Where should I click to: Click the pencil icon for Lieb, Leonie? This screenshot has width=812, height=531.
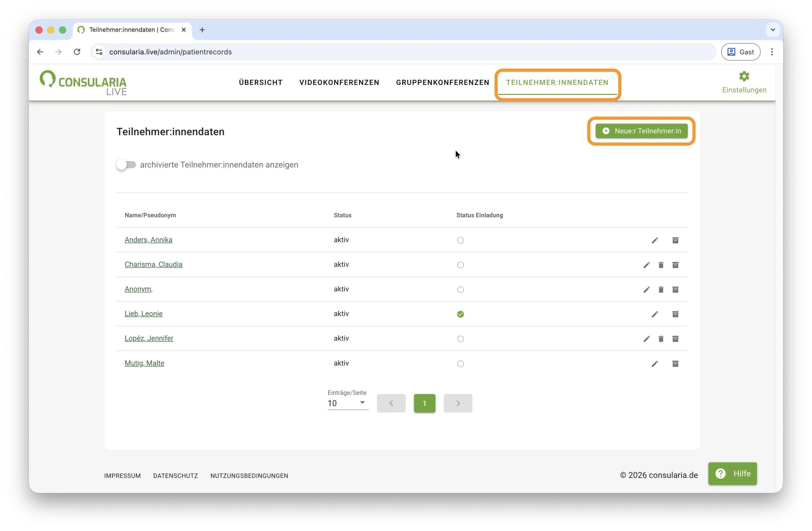point(654,314)
